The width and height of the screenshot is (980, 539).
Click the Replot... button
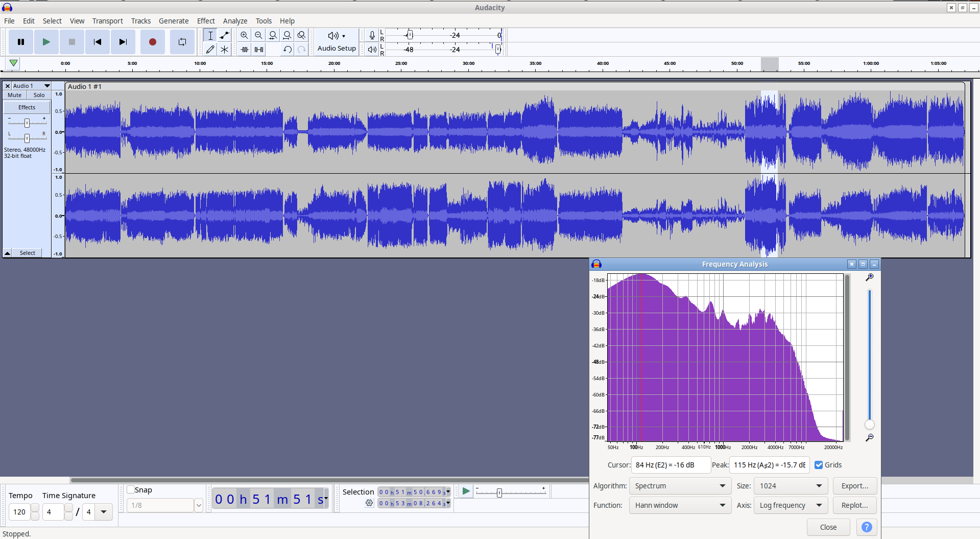(855, 505)
